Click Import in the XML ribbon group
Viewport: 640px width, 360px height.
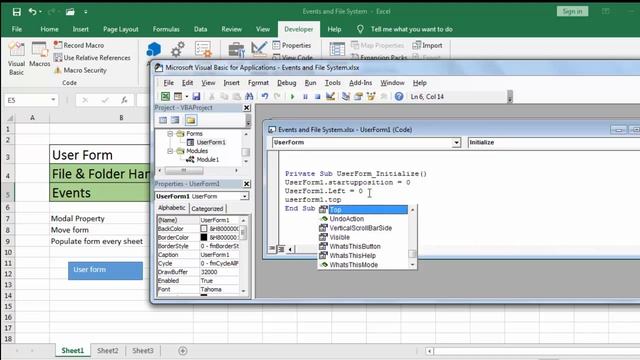(x=427, y=45)
